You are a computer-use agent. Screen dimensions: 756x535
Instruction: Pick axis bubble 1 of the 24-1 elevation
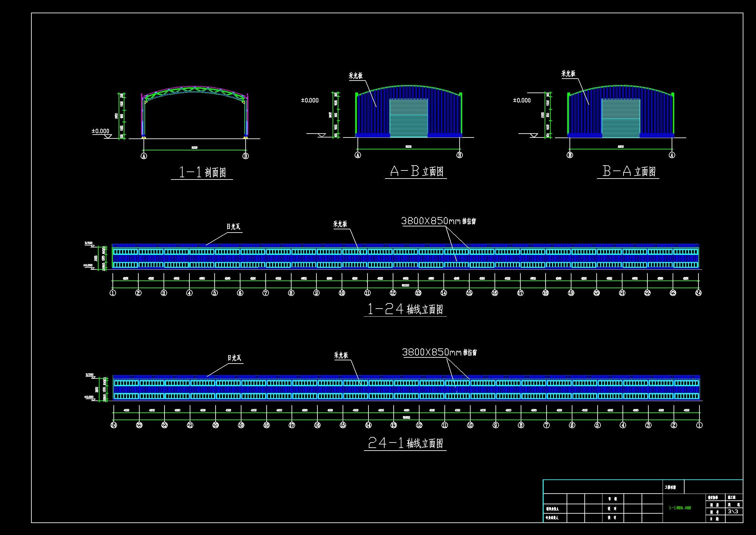click(x=699, y=425)
